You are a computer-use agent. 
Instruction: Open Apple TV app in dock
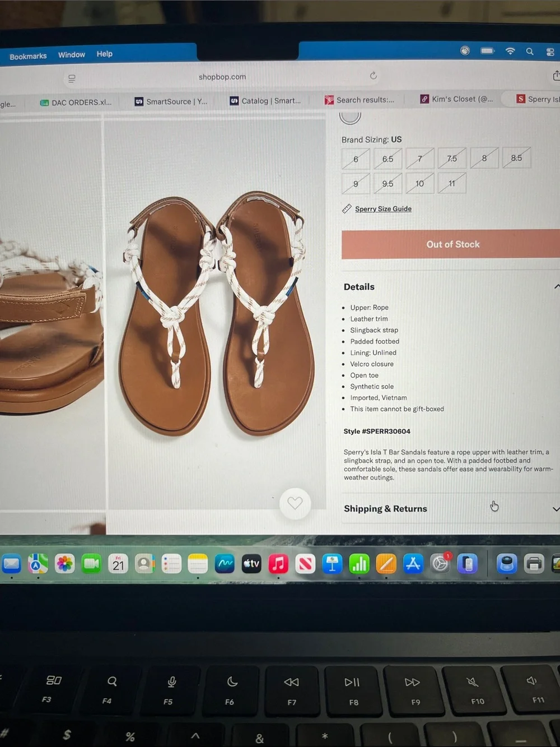[251, 564]
